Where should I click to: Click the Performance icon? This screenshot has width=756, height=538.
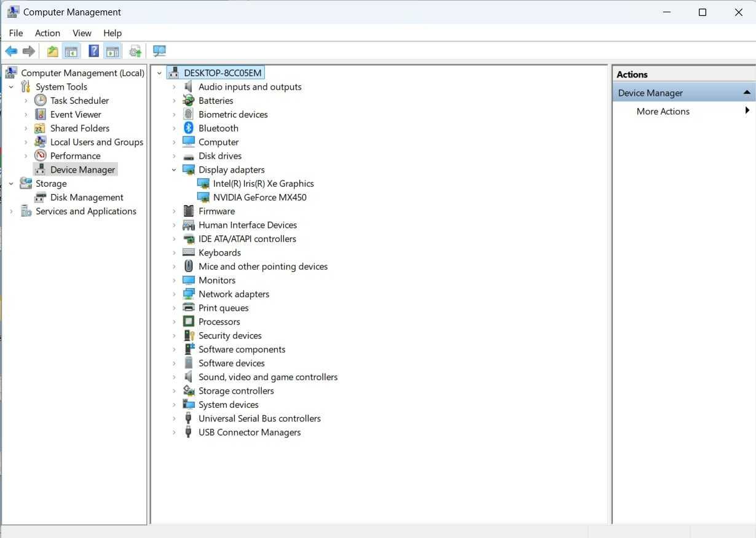(x=41, y=155)
